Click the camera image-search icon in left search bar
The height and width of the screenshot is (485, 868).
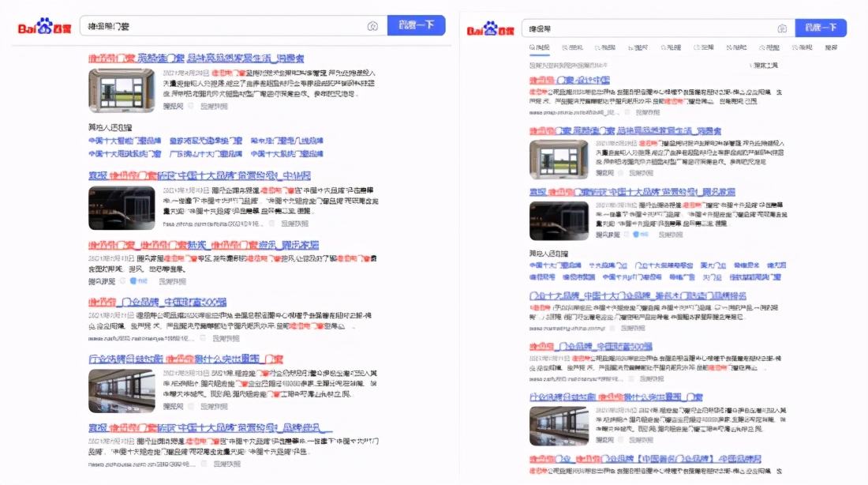pos(372,25)
